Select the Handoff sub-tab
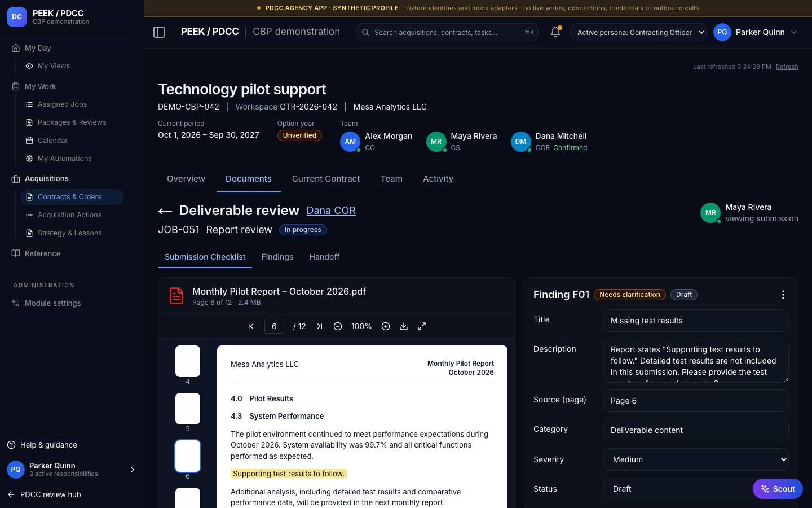Screen dimensions: 812x508 point(324,257)
